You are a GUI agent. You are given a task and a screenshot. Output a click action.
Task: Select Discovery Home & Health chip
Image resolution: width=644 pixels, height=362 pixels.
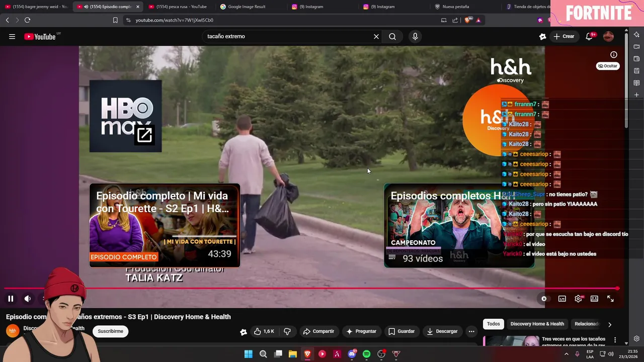[537, 324]
